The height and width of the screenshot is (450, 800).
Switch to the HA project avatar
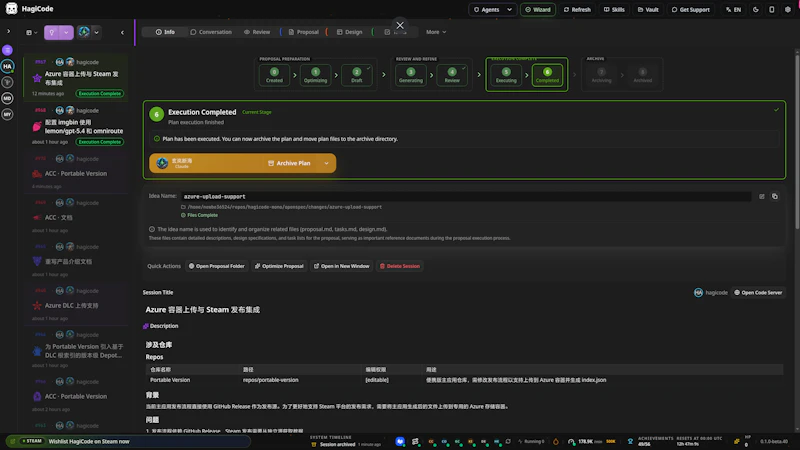click(7, 66)
